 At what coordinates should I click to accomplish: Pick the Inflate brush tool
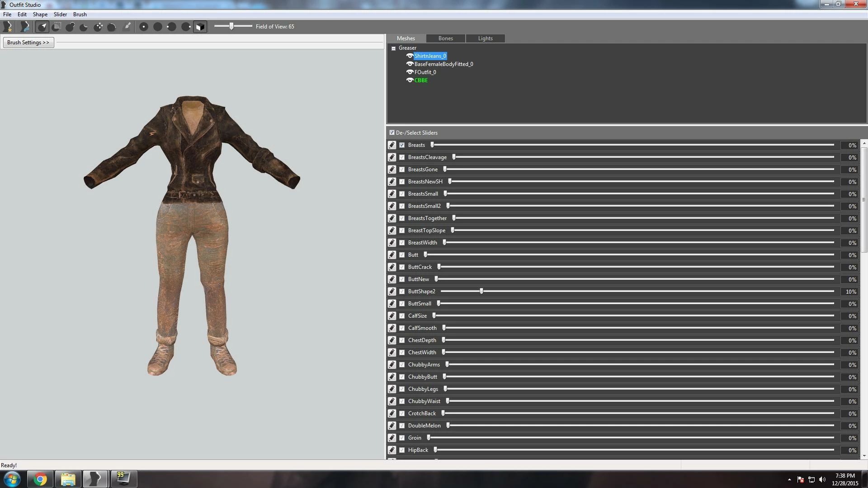coord(70,27)
